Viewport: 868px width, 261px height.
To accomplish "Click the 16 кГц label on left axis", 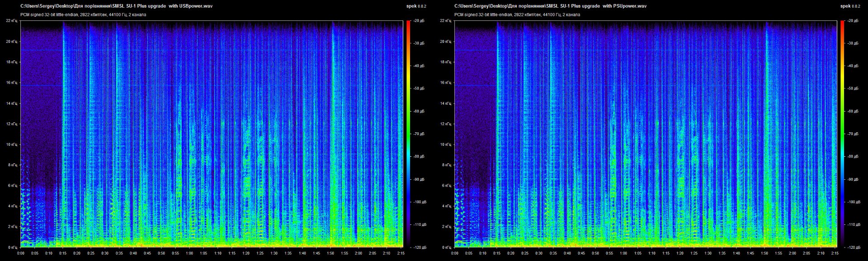I will [x=12, y=83].
